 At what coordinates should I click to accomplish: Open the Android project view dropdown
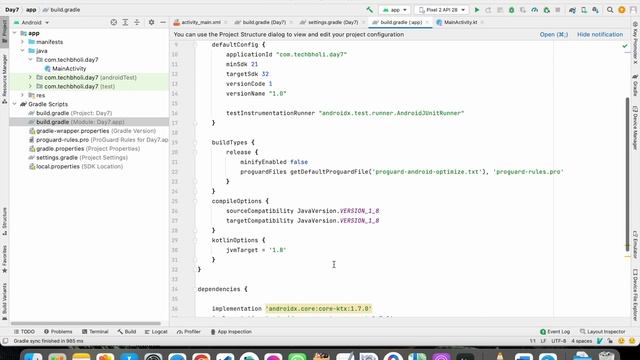[31, 22]
